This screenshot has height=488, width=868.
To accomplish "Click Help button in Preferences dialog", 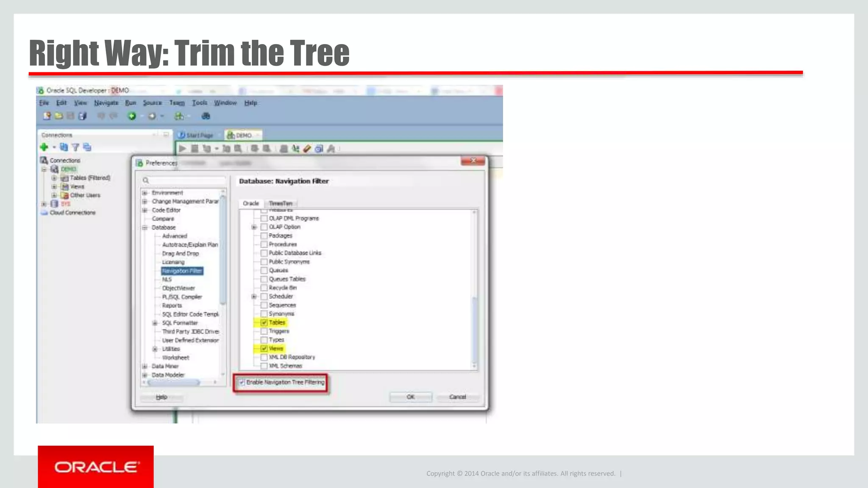I will pos(161,397).
